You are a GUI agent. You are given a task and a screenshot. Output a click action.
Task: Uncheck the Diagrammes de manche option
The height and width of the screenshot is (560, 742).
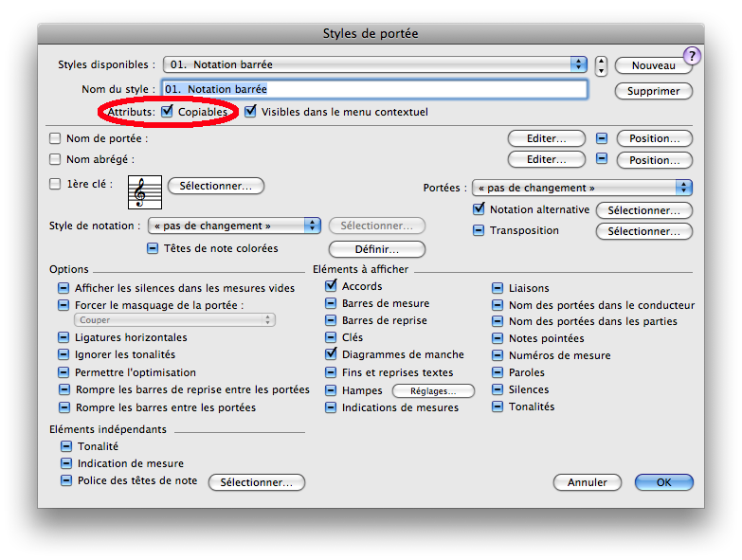[x=332, y=354]
